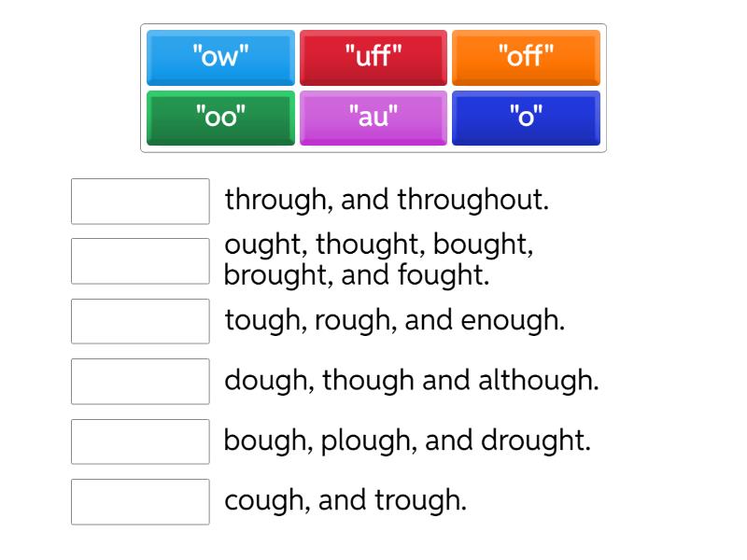Click the word "trough" in the last clue

(419, 501)
